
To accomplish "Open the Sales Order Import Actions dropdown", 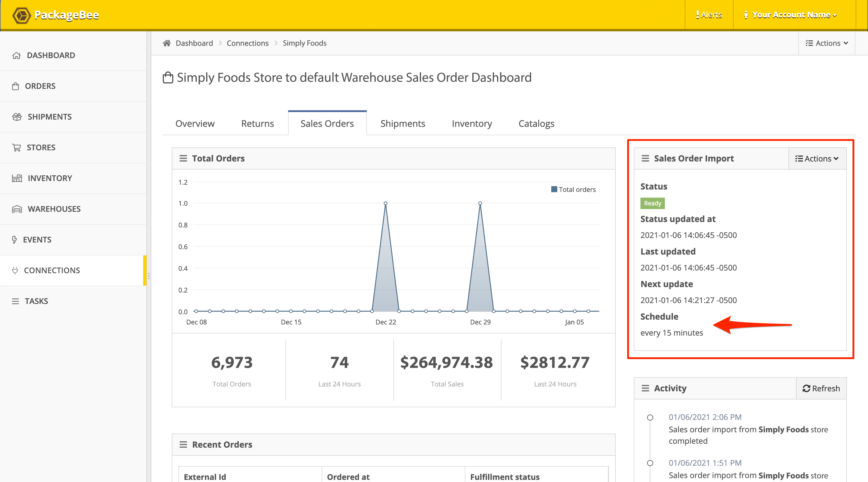I will point(817,159).
